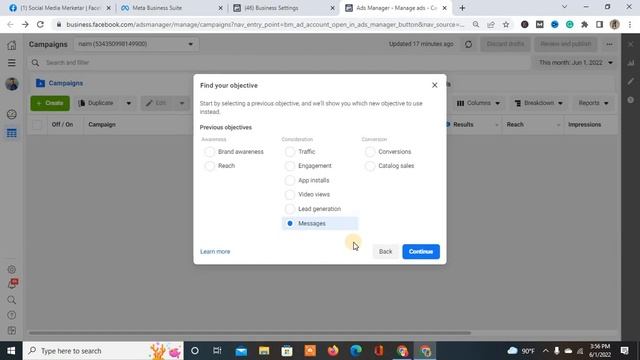The width and height of the screenshot is (640, 360).
Task: Click the green Create button
Action: [x=50, y=103]
